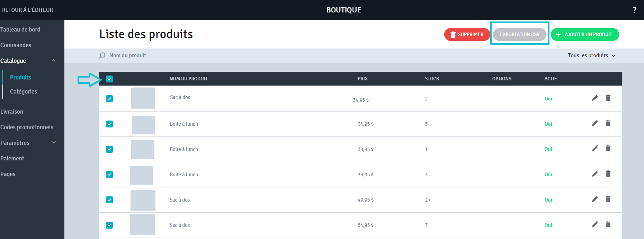Screen dimensions: 644x239
Task: Collapse the Catalogue sidebar section
Action: [54, 61]
